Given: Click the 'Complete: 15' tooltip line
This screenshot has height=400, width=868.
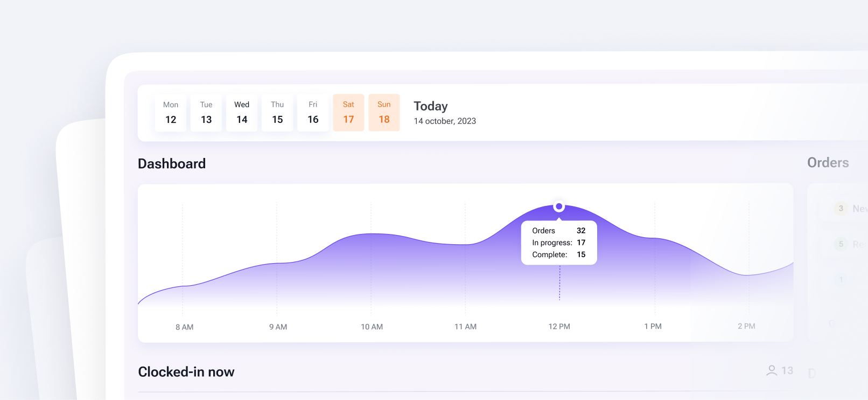Looking at the screenshot, I should click(559, 254).
